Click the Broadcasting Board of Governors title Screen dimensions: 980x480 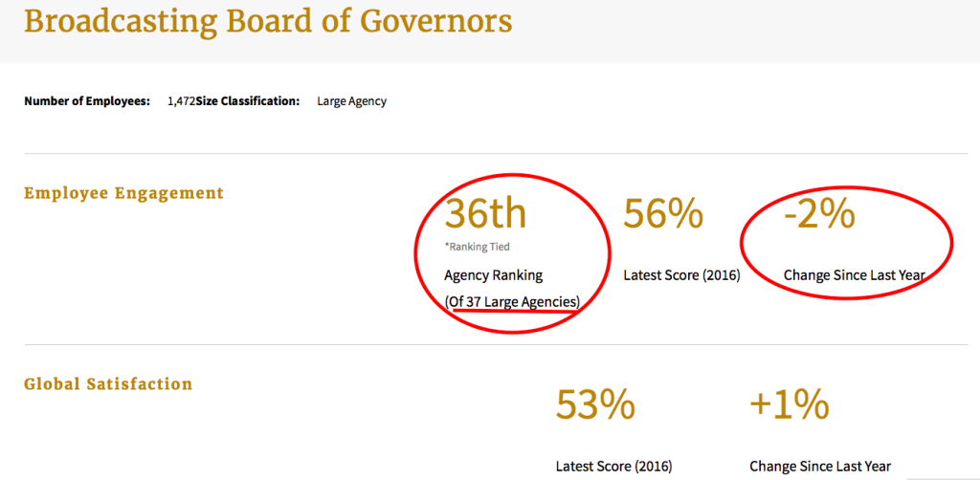(x=268, y=22)
